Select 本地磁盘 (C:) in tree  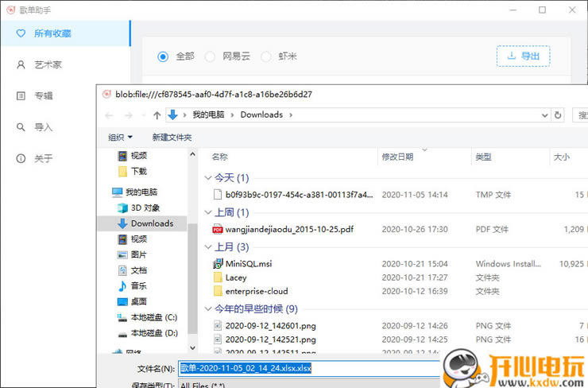click(x=153, y=317)
